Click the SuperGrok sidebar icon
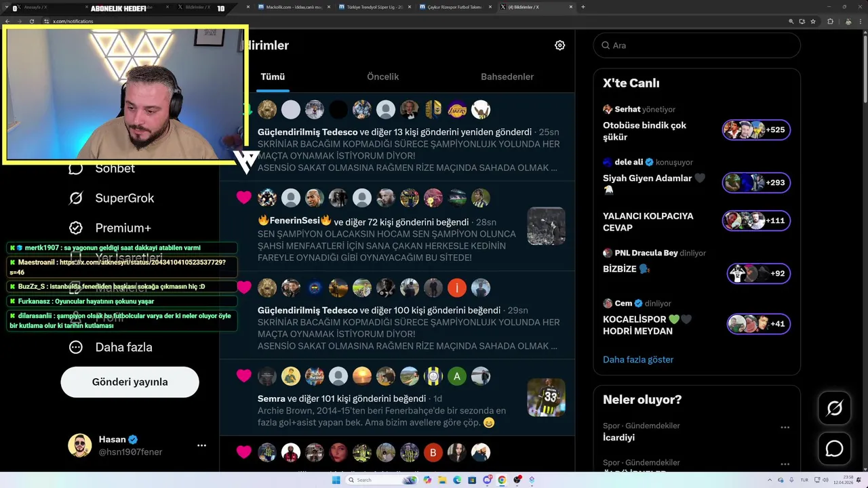 coord(76,198)
